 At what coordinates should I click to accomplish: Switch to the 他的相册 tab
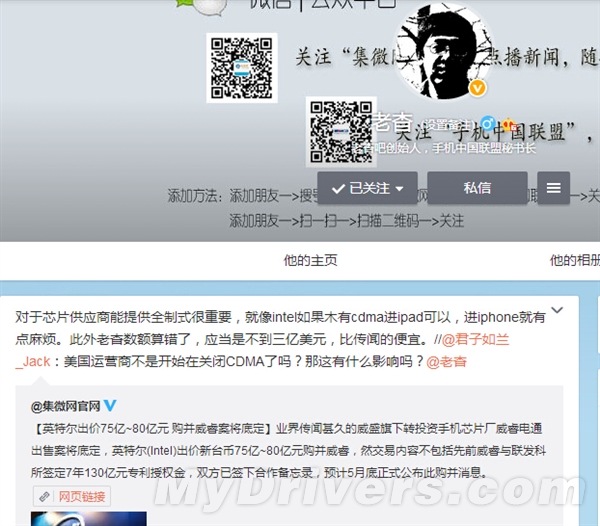click(575, 260)
